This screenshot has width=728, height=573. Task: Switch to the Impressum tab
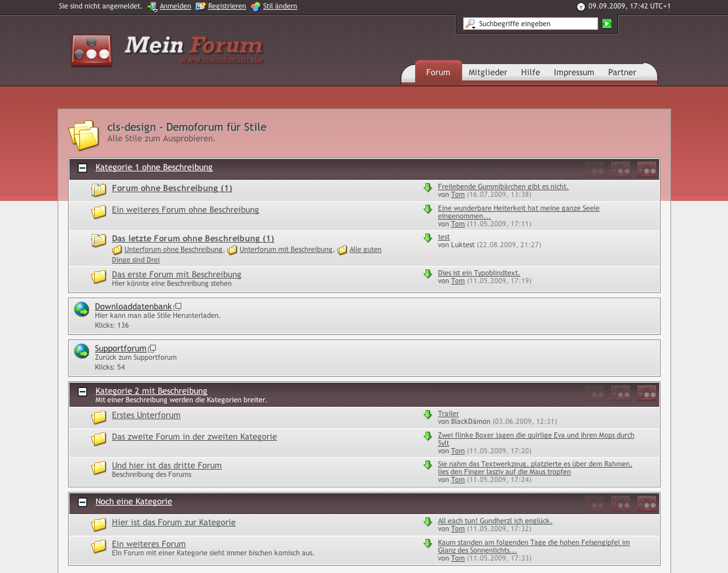click(x=573, y=73)
